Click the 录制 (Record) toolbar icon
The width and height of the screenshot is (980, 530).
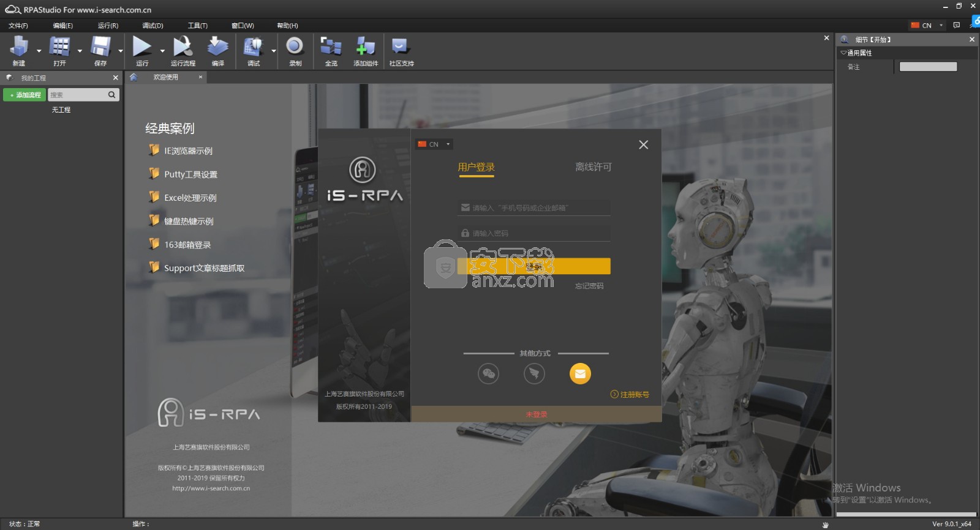tap(295, 47)
